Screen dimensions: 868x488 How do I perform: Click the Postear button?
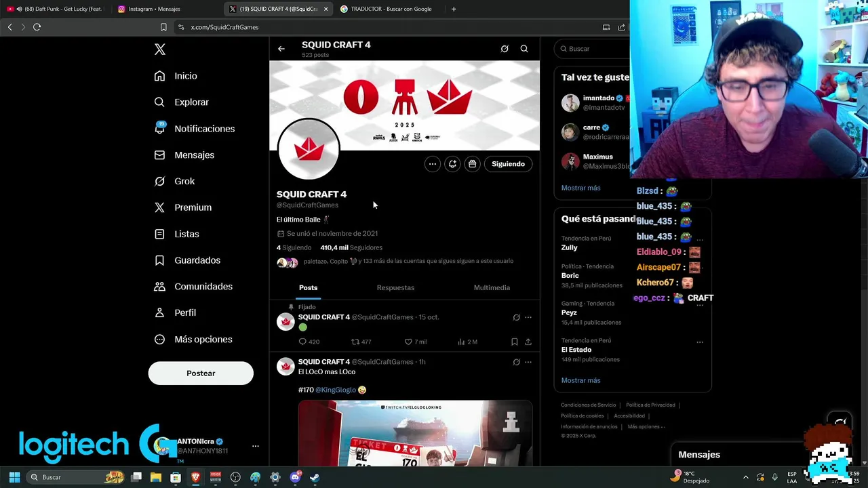201,373
